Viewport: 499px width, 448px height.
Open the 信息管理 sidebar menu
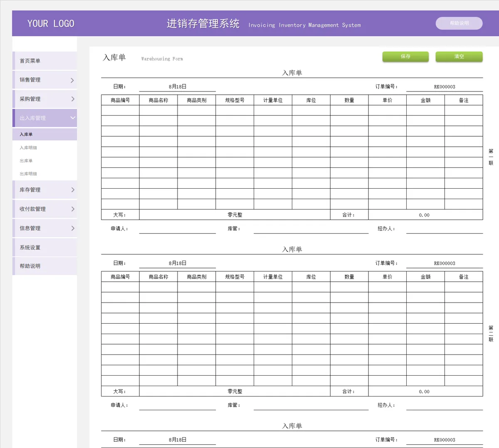tap(45, 228)
